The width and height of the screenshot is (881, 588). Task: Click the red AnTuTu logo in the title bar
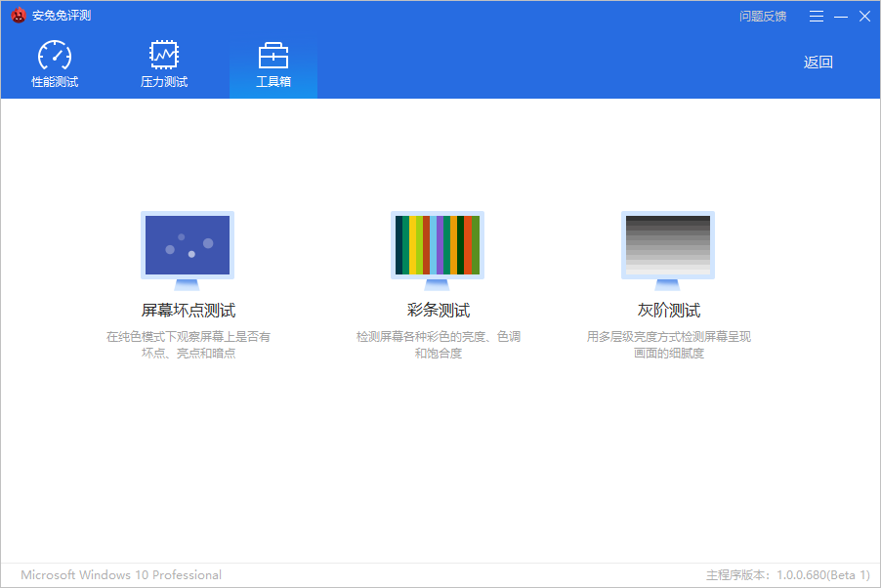point(19,16)
